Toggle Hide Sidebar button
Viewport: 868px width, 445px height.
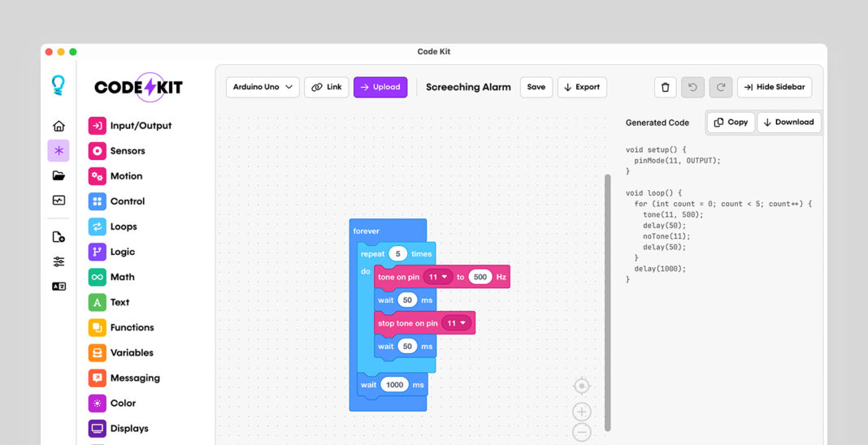click(775, 88)
